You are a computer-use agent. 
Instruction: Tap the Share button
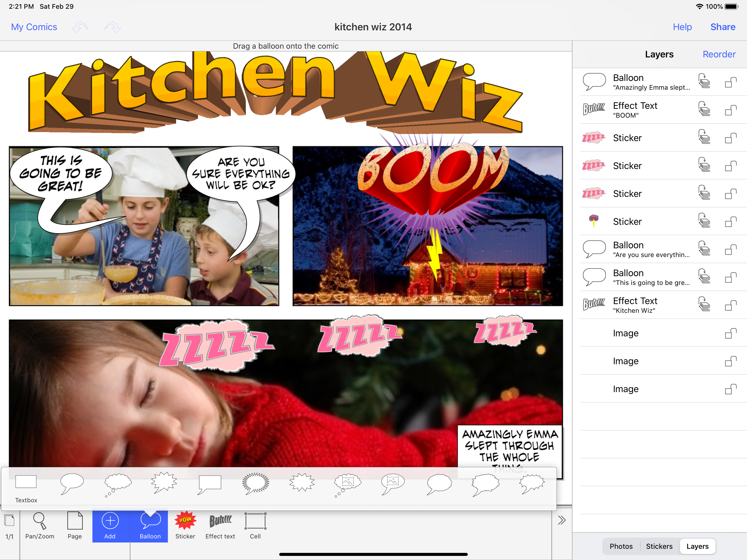pos(723,27)
